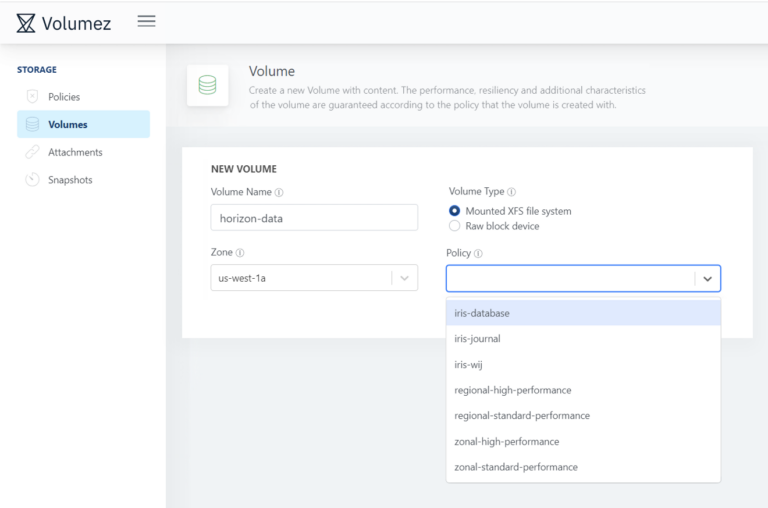Select Mounted XFS file system option
This screenshot has height=508, width=768.
455,211
